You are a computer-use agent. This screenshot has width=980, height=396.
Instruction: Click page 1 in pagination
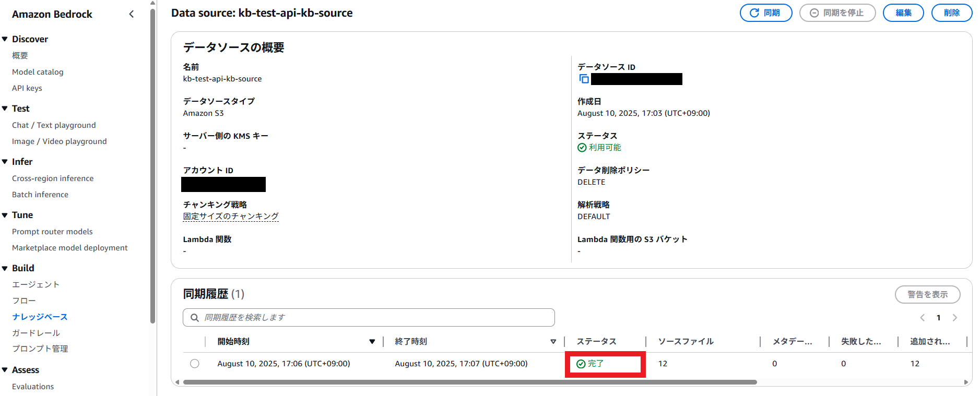coord(939,318)
